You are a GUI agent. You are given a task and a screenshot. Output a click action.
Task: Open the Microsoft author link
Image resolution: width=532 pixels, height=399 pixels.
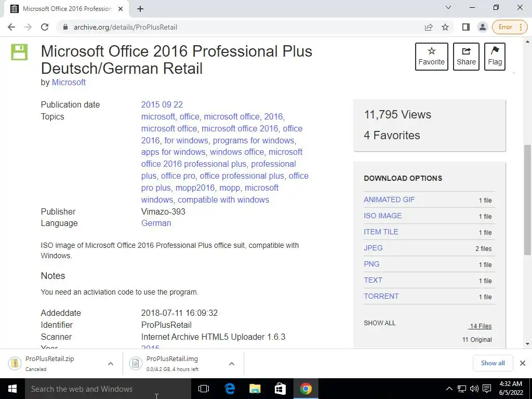(x=69, y=83)
